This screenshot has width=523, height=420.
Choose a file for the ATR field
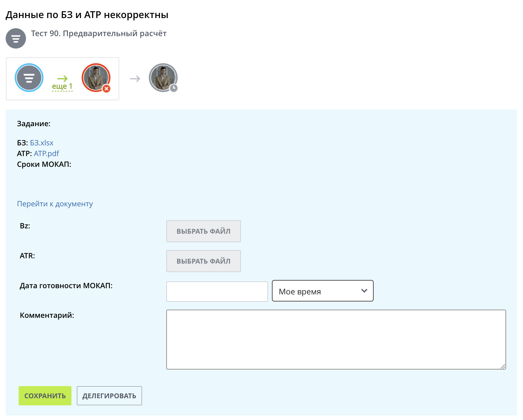click(203, 261)
